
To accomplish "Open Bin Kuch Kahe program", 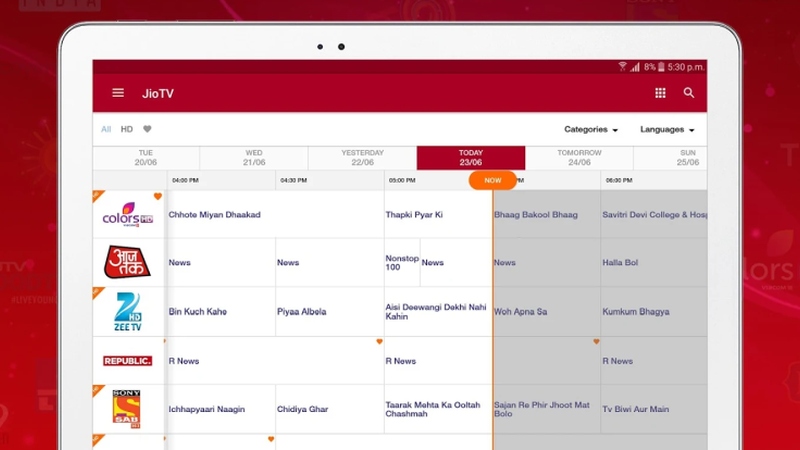I will coord(221,311).
